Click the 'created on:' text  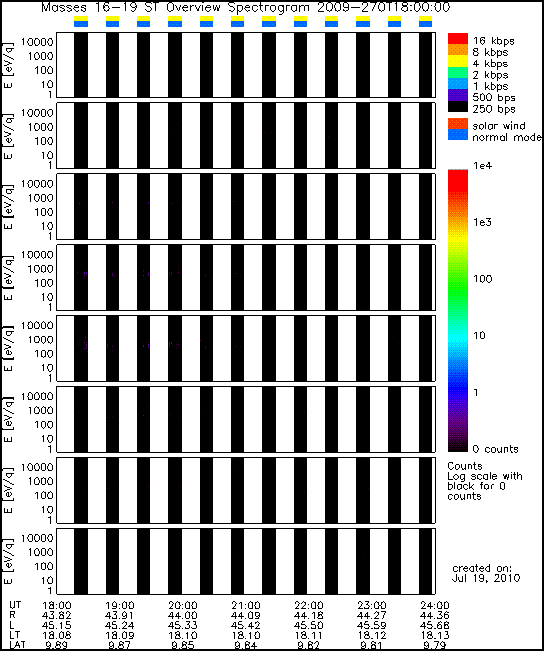click(x=482, y=568)
